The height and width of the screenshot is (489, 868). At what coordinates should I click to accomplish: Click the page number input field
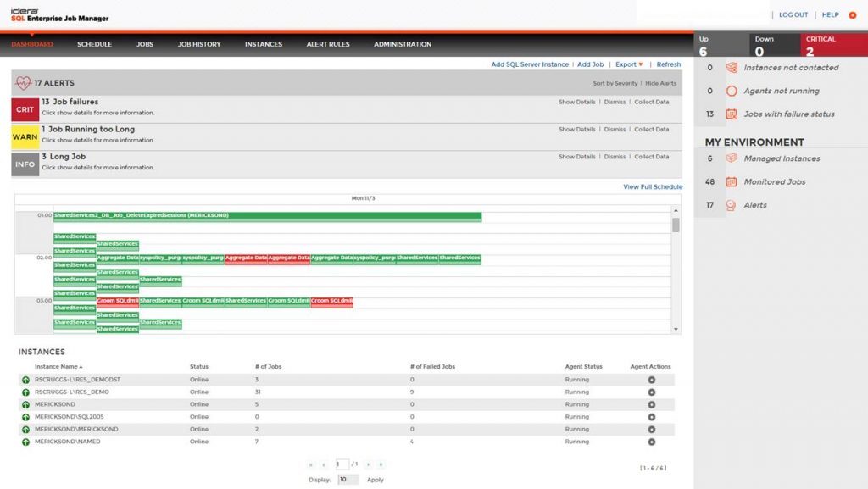(342, 464)
